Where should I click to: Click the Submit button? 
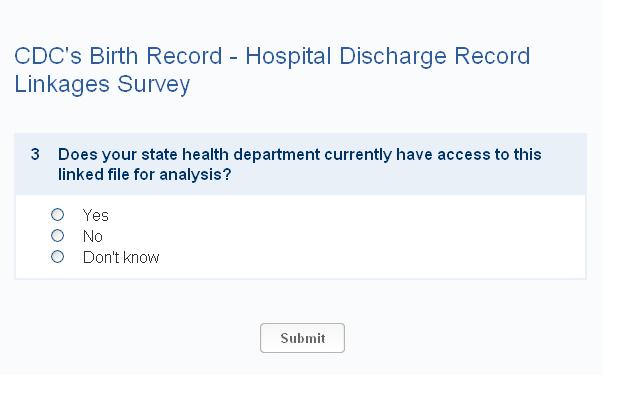[302, 338]
